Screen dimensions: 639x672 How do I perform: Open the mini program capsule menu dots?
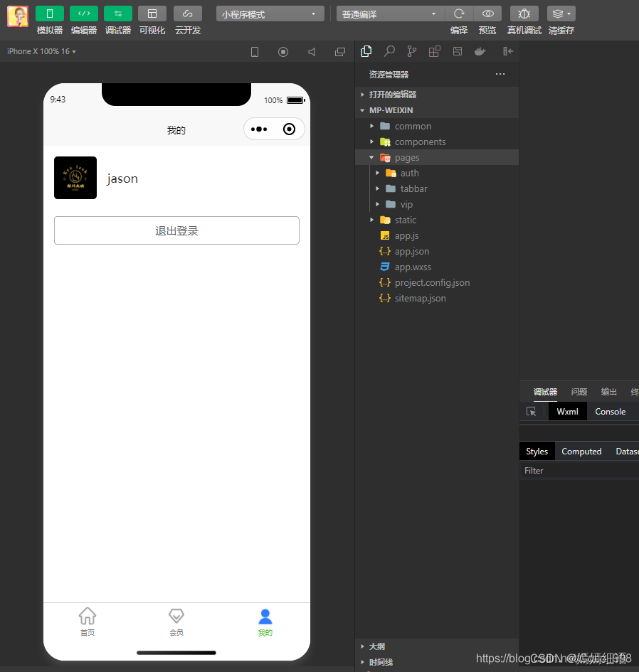[x=259, y=129]
